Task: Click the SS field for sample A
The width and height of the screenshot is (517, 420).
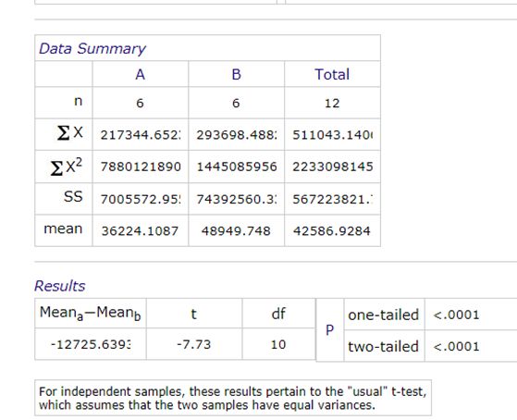Action: tap(141, 199)
